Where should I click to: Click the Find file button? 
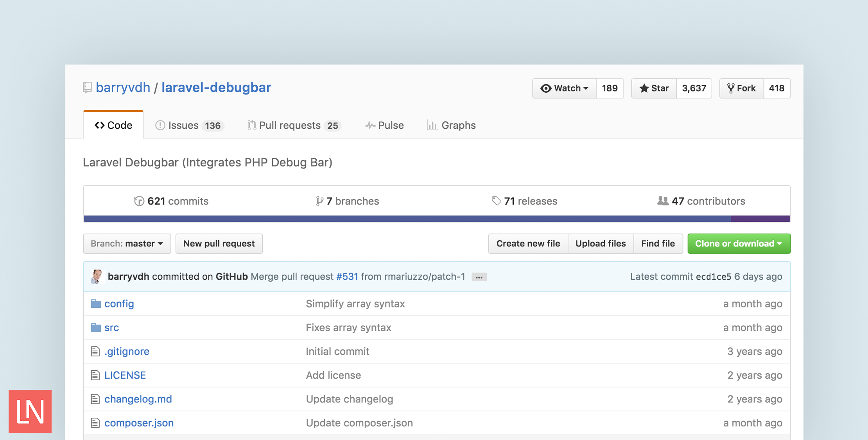(658, 244)
